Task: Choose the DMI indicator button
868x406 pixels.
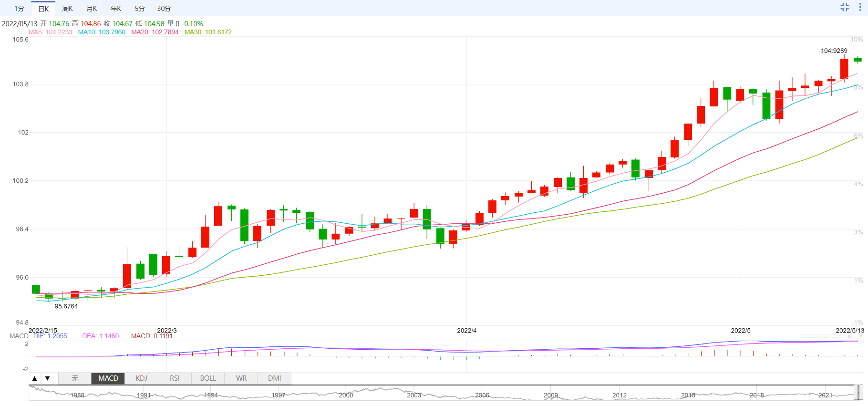Action: tap(274, 378)
